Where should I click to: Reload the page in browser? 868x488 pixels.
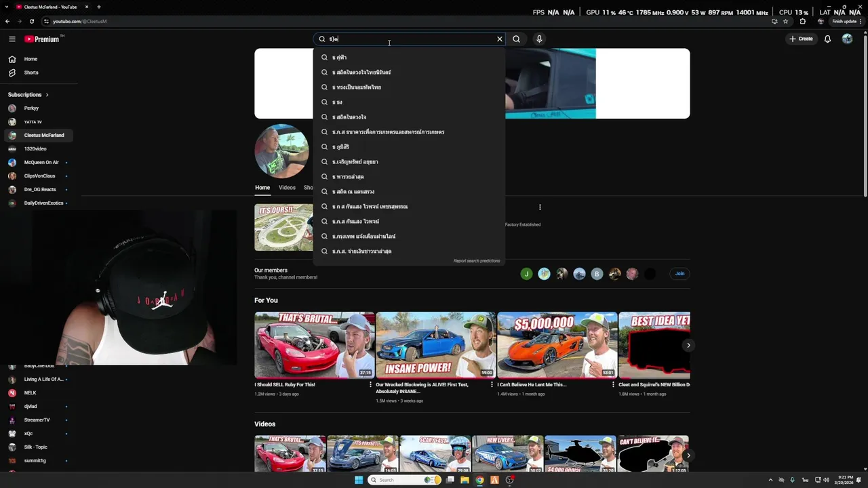click(x=32, y=21)
